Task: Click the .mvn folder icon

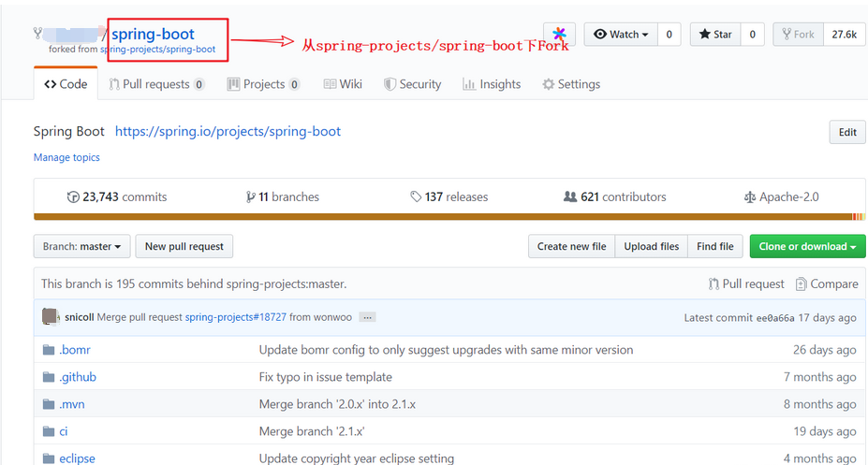Action: point(49,404)
